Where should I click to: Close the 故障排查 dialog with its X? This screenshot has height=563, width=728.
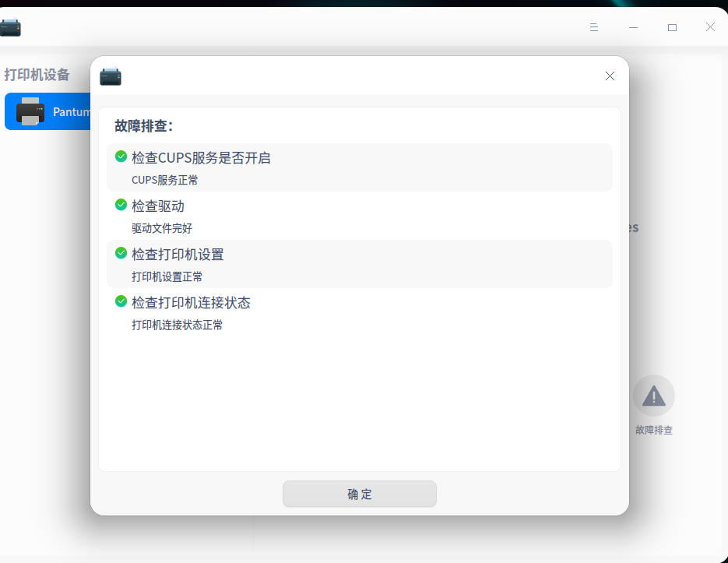(610, 76)
